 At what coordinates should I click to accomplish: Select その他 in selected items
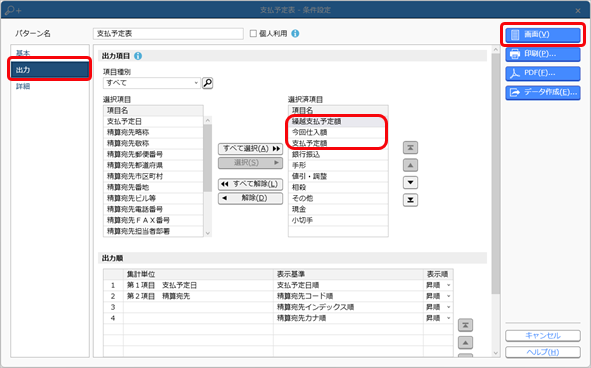pyautogui.click(x=338, y=198)
